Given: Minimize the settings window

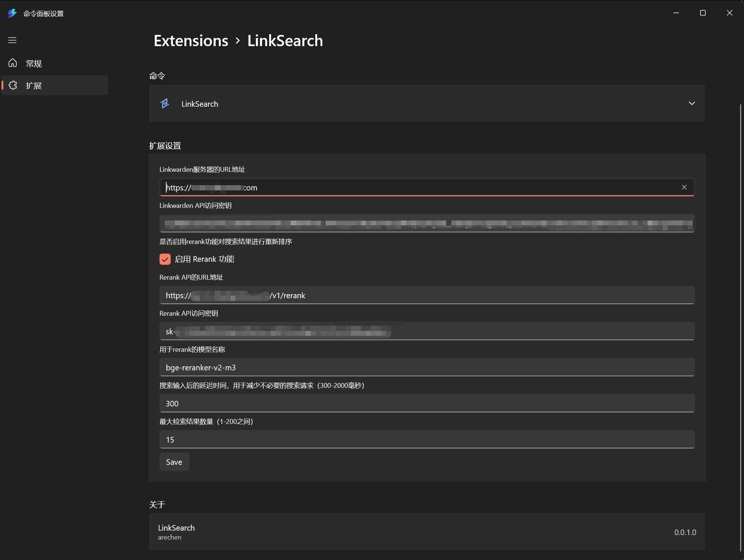Looking at the screenshot, I should pyautogui.click(x=676, y=13).
